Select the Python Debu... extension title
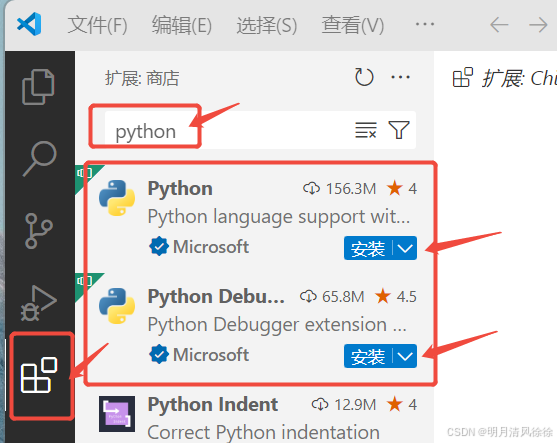Screen dimensions: 557x443 tap(216, 296)
